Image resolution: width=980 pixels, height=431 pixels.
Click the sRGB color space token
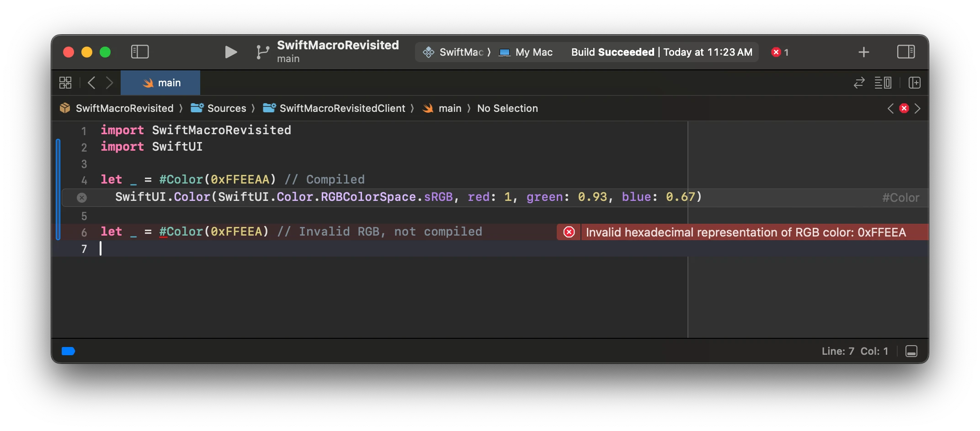click(x=438, y=197)
